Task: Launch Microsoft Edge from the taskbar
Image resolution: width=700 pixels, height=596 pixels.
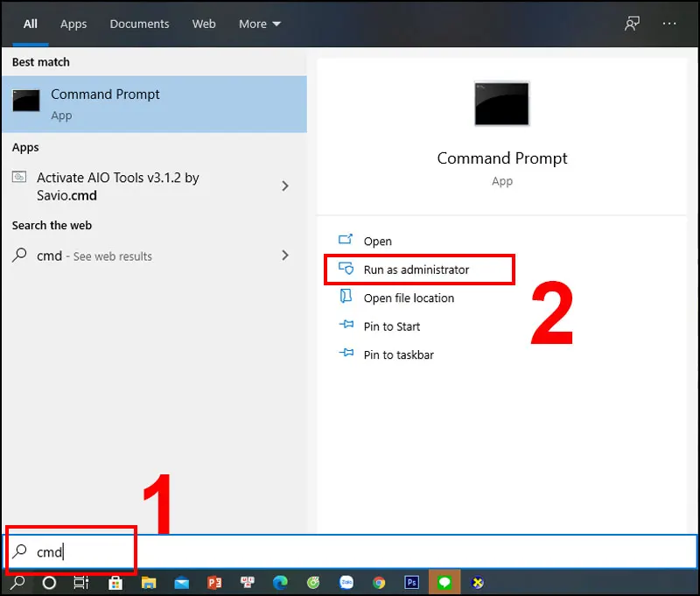Action: point(280,582)
